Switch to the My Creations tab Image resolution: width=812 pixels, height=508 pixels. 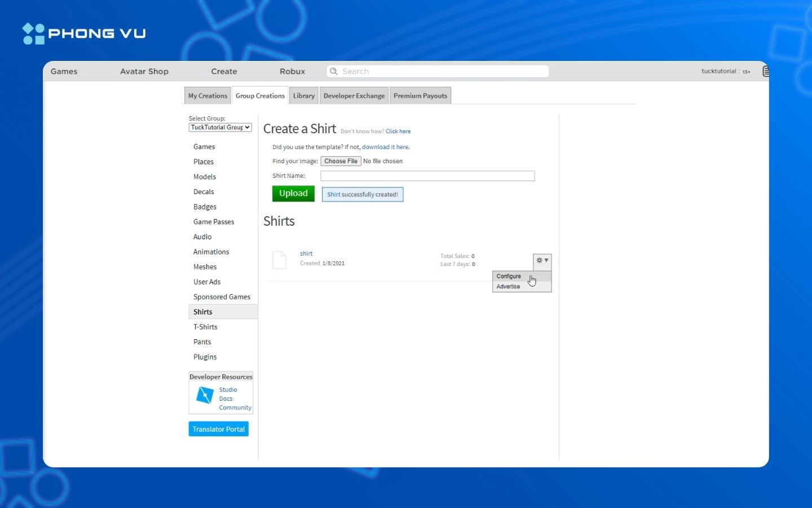(208, 96)
